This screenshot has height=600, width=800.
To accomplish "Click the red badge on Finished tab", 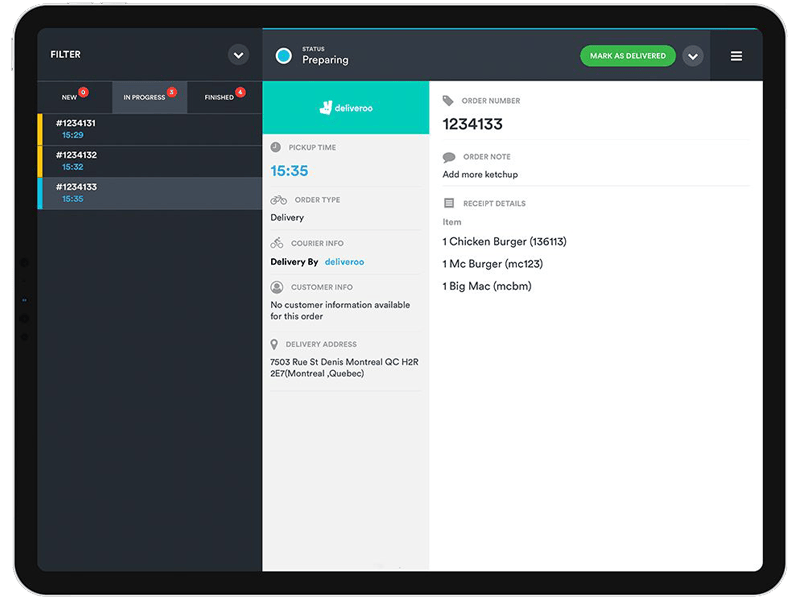I will (240, 92).
